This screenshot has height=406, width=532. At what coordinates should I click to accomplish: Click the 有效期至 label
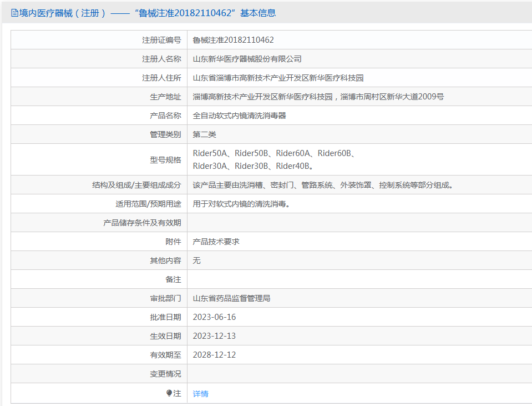pyautogui.click(x=165, y=355)
